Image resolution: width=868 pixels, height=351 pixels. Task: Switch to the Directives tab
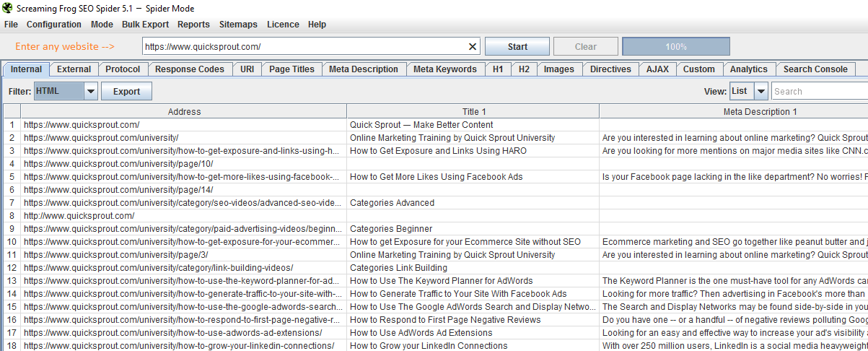point(610,69)
